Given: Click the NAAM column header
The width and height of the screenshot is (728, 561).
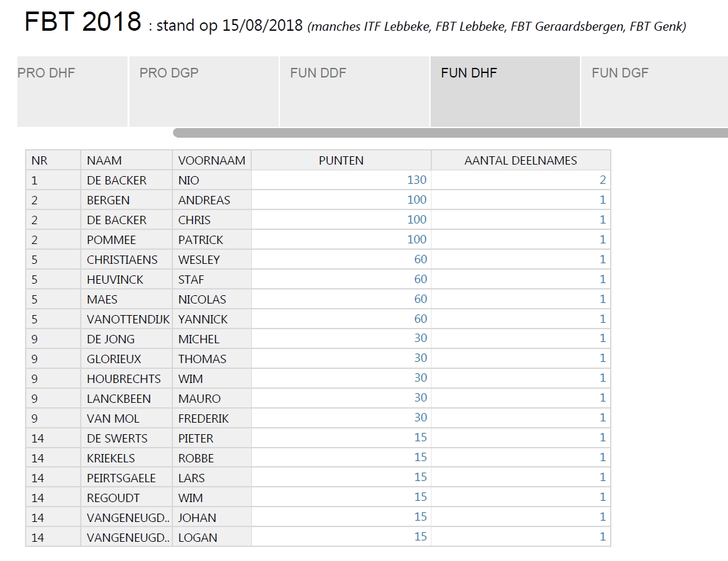Looking at the screenshot, I should [x=126, y=160].
